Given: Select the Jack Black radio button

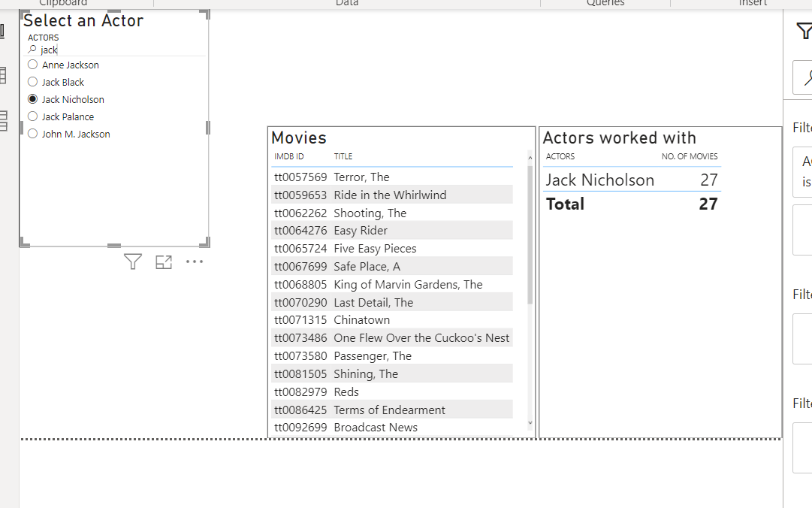Looking at the screenshot, I should tap(32, 82).
